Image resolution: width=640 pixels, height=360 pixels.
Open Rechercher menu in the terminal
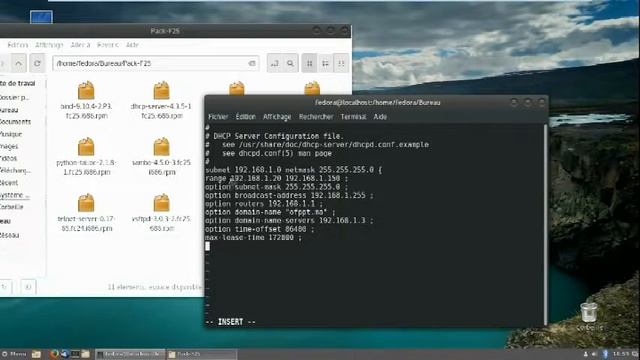[x=316, y=117]
